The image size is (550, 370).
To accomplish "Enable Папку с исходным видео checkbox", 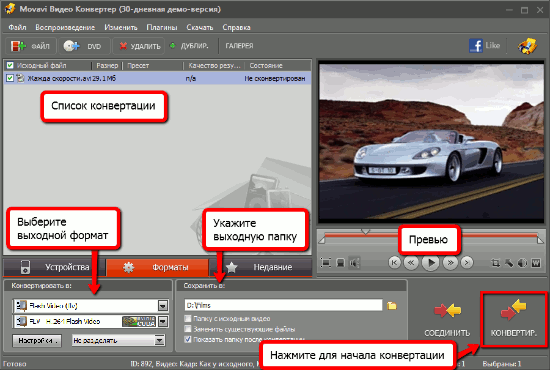I will pos(188,318).
